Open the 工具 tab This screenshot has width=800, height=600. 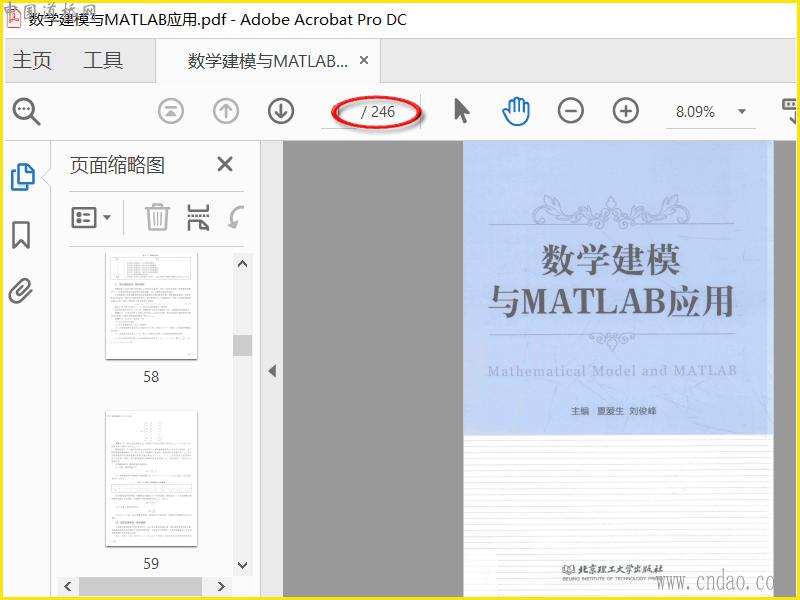[103, 60]
